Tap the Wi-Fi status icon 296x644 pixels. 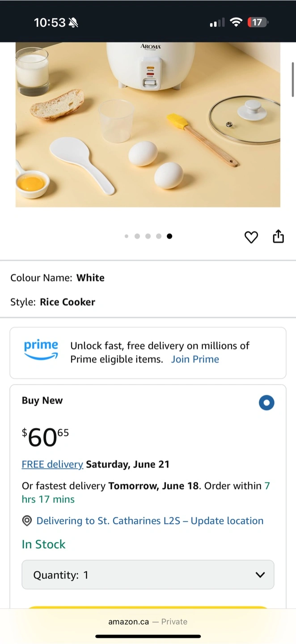click(x=236, y=22)
